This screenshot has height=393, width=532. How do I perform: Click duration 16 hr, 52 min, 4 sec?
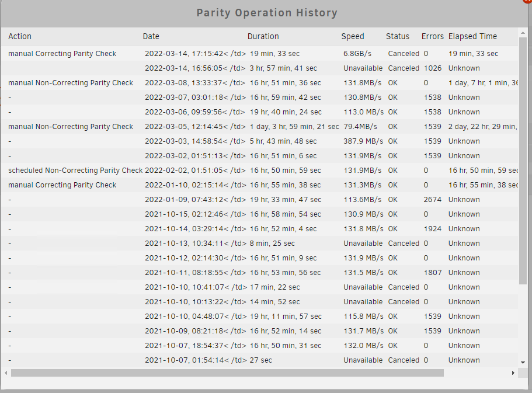click(283, 229)
